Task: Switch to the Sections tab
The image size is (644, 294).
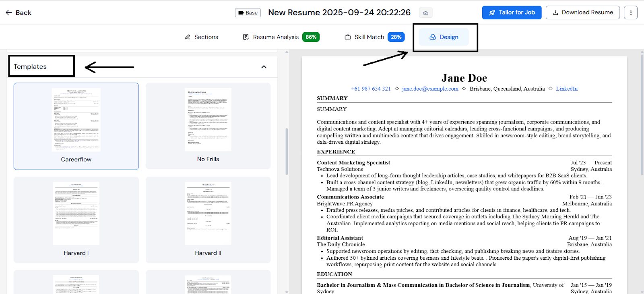Action: [x=202, y=37]
